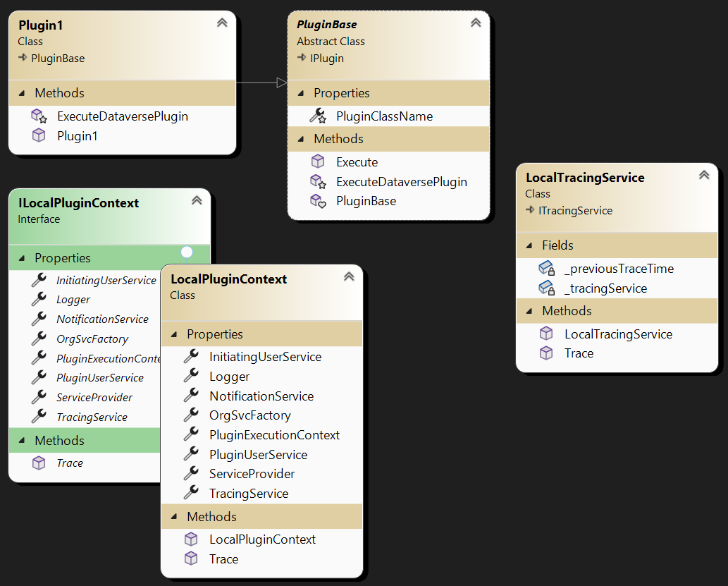The width and height of the screenshot is (728, 586).
Task: Click the ExecuteDataversePlugin icon in the Plugin1 class
Action: [x=39, y=116]
